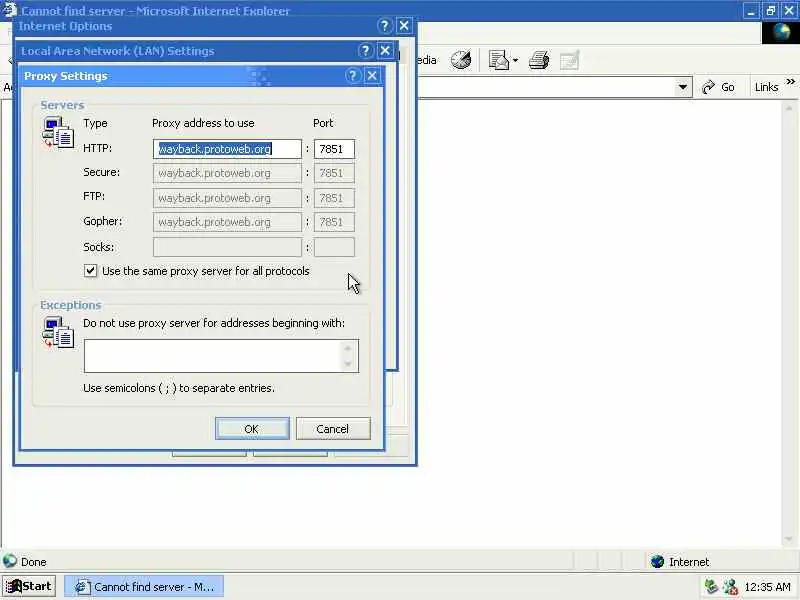Click the Gopher proxy address field

point(227,222)
